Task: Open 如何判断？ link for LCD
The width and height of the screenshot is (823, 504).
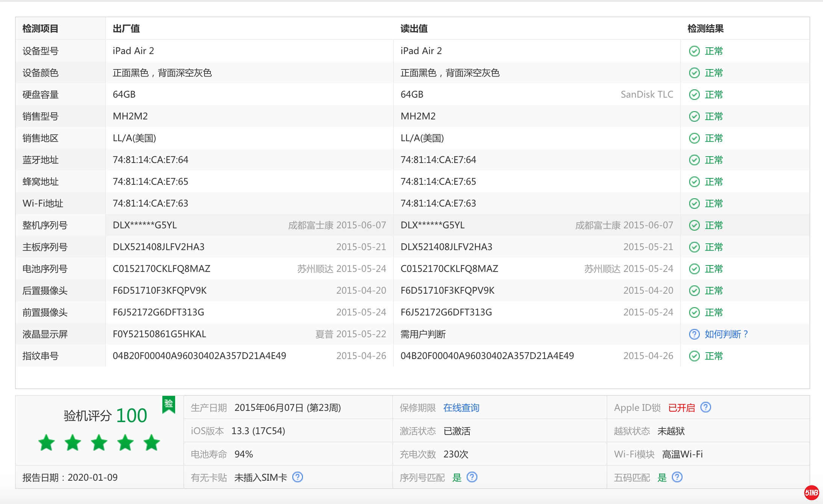Action: point(726,334)
